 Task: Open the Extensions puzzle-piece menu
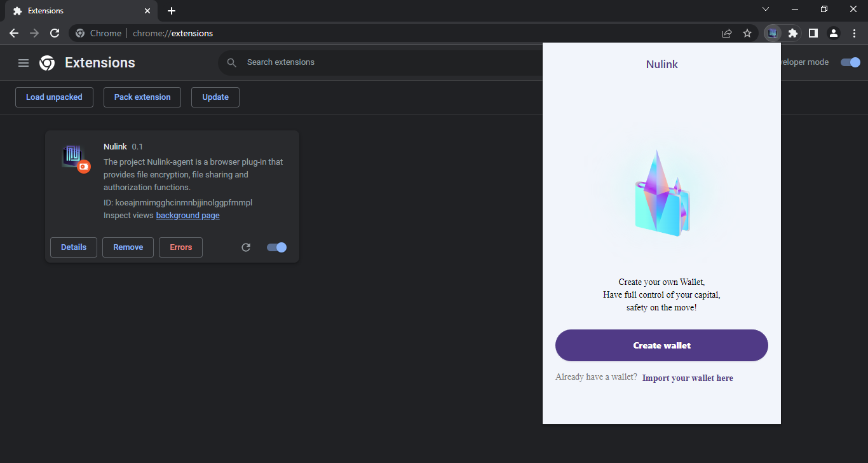tap(792, 33)
